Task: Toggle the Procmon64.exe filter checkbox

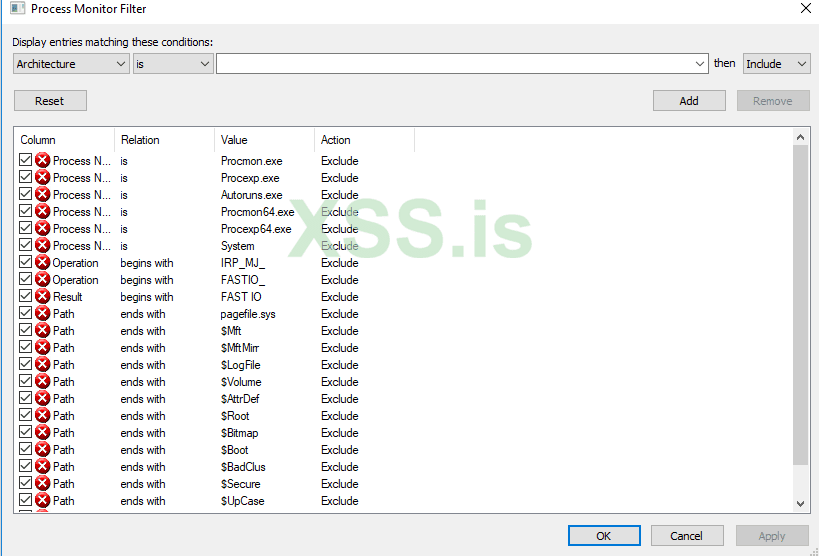Action: click(x=25, y=211)
